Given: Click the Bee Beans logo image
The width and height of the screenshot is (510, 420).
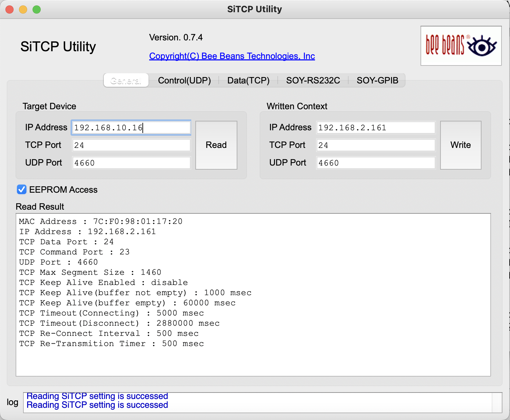Looking at the screenshot, I should click(x=461, y=46).
